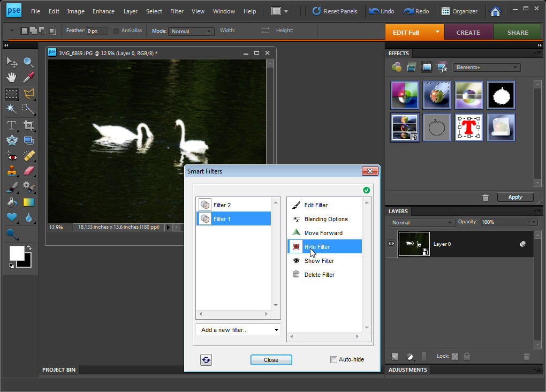Click the refresh icon in Smart Filters dialog
Viewport: 546px width, 392px height.
[x=206, y=359]
